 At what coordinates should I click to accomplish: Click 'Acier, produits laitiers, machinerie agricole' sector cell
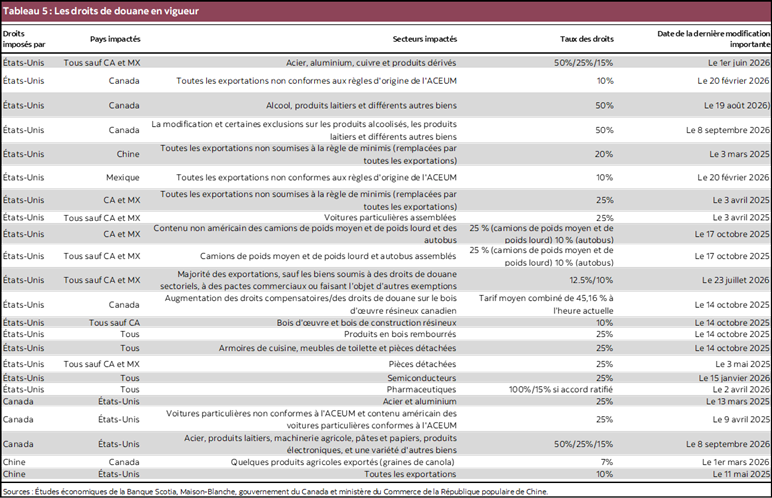click(x=321, y=444)
